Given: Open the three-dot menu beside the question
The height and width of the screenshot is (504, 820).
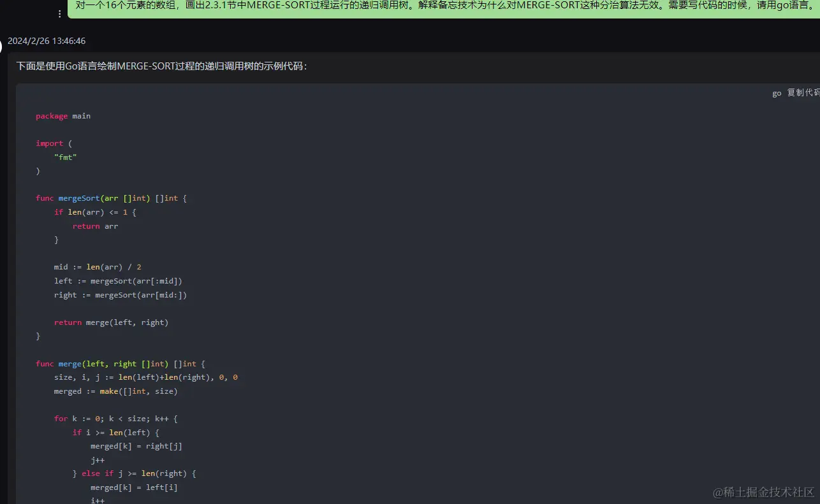Looking at the screenshot, I should [x=60, y=13].
